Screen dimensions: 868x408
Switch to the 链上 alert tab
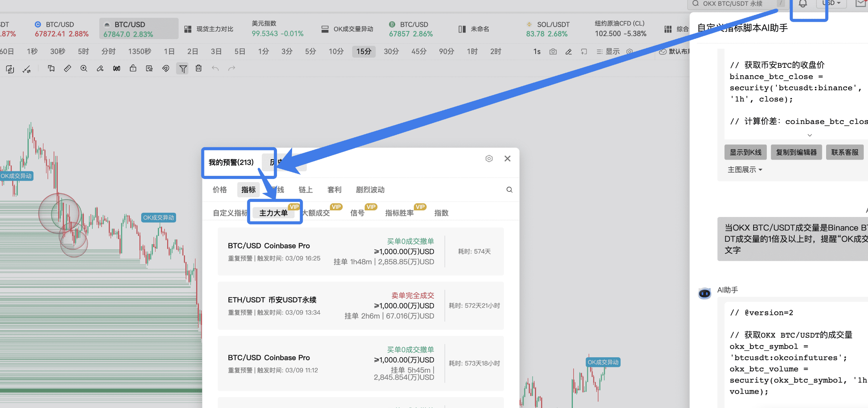coord(305,189)
